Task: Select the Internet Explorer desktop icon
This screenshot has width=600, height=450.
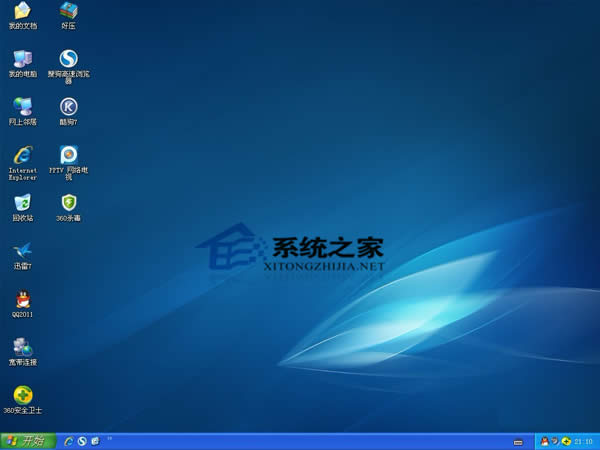Action: tap(23, 162)
